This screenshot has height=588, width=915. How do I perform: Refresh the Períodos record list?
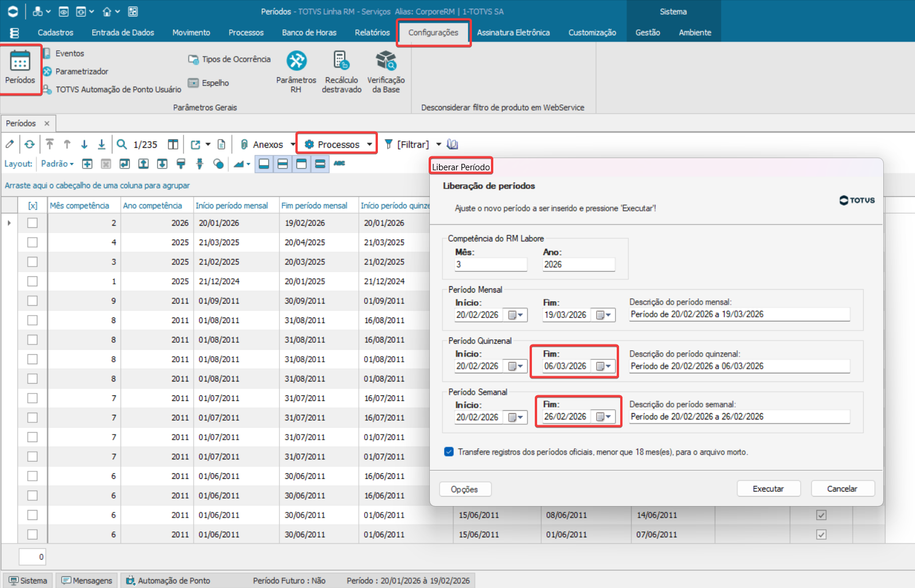(x=29, y=144)
